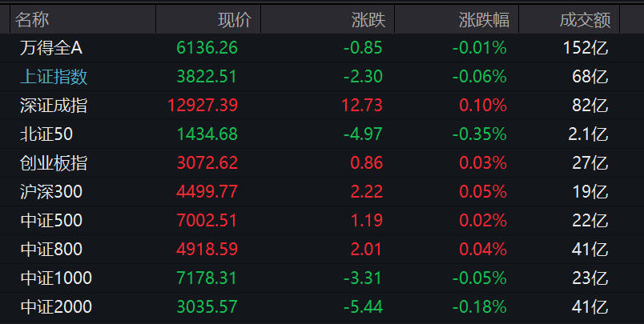The width and height of the screenshot is (644, 324).
Task: Click the -0.35% change for 北证50
Action: [479, 134]
